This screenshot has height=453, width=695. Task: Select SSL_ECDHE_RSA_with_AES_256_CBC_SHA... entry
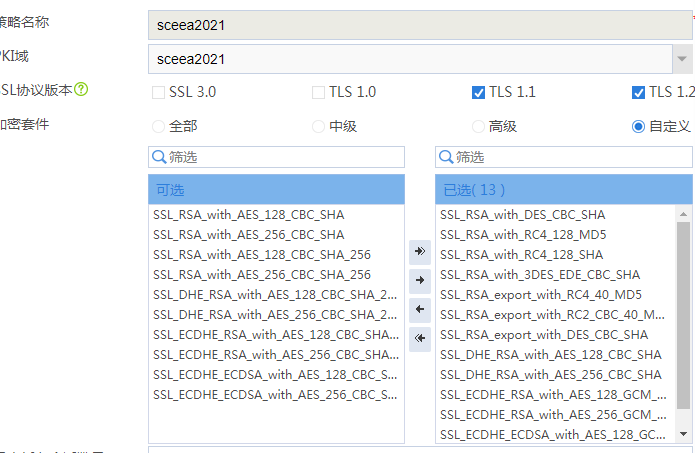tap(277, 355)
